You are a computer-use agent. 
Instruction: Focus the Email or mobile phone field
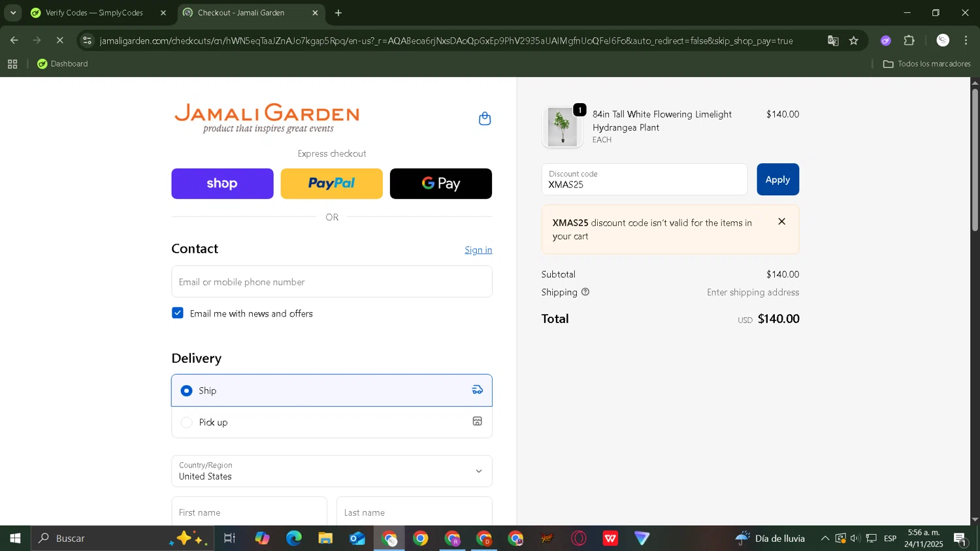click(x=332, y=281)
